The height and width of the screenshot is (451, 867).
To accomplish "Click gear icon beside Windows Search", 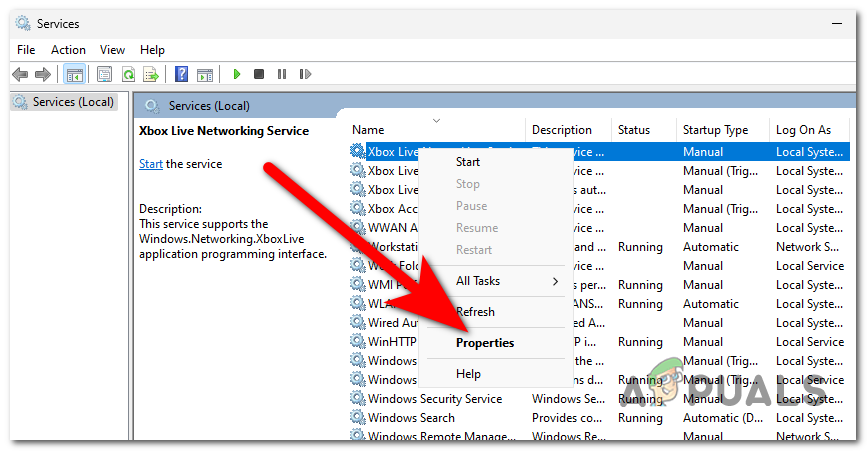I will [358, 417].
